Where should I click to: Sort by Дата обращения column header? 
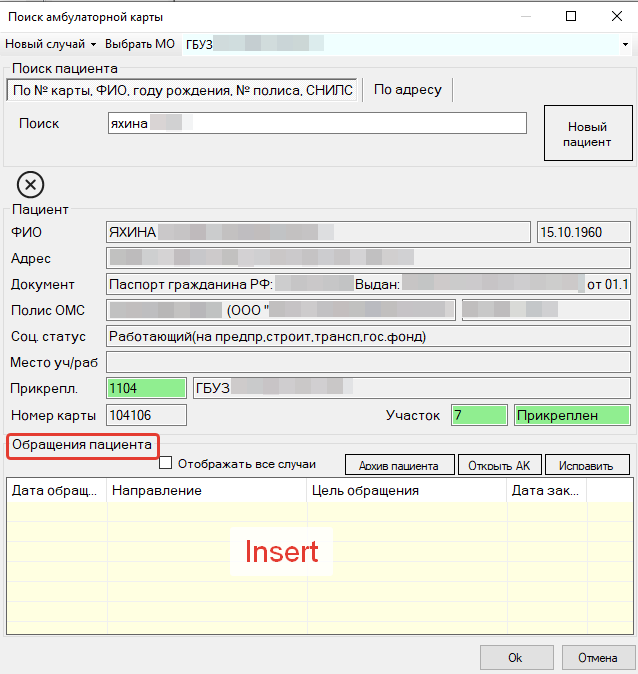click(57, 491)
